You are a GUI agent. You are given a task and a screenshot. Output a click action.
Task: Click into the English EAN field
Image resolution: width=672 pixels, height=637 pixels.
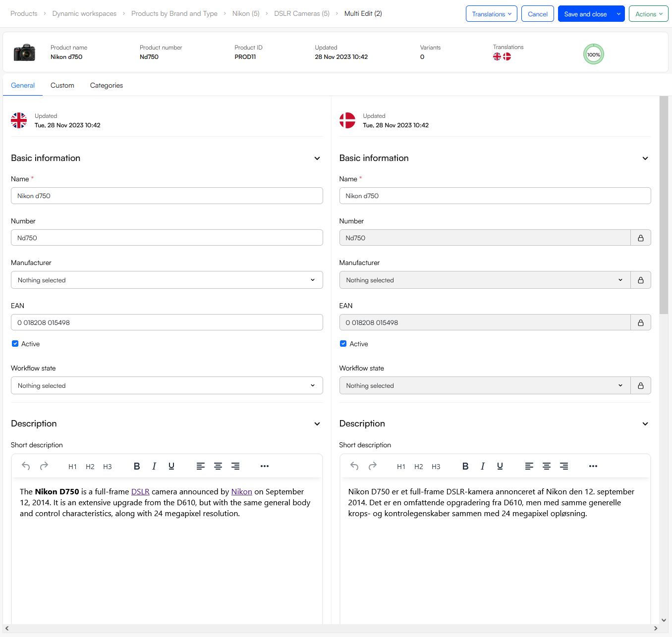coord(167,322)
